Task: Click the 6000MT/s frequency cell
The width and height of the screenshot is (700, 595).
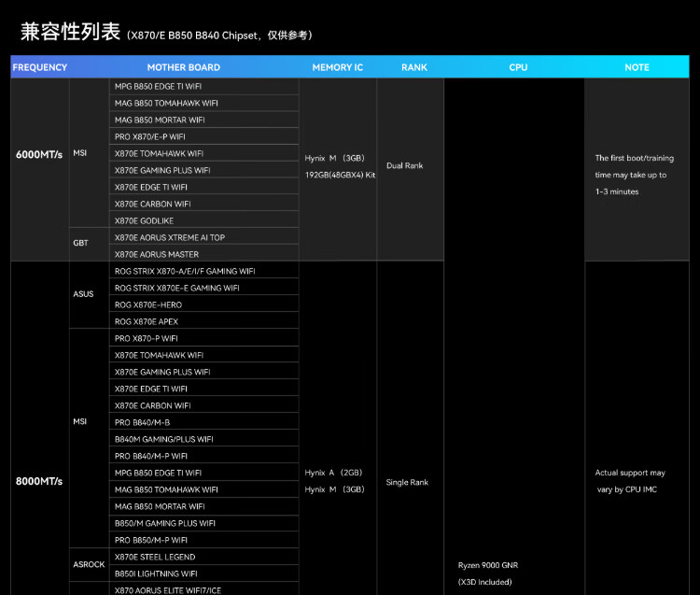Action: click(39, 154)
